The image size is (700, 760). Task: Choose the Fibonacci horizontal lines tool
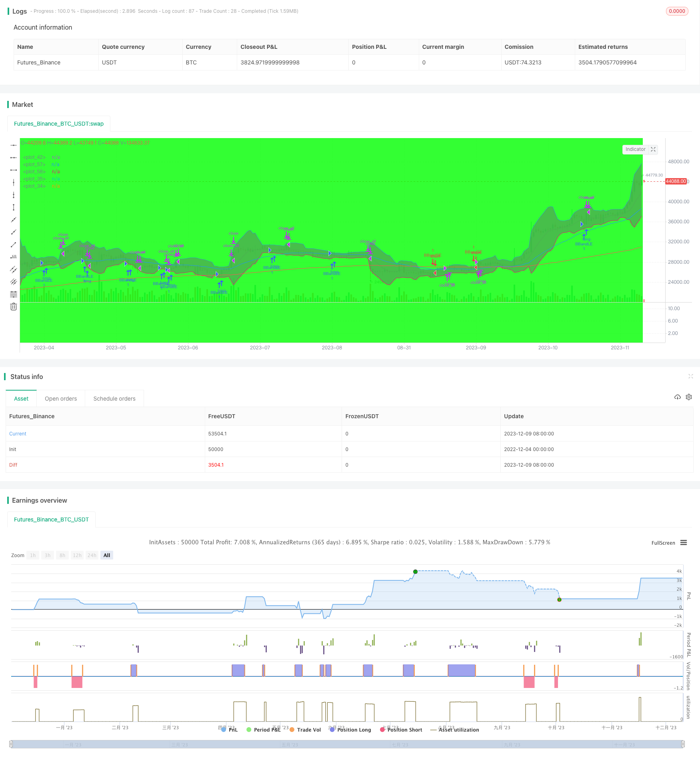coord(14,294)
